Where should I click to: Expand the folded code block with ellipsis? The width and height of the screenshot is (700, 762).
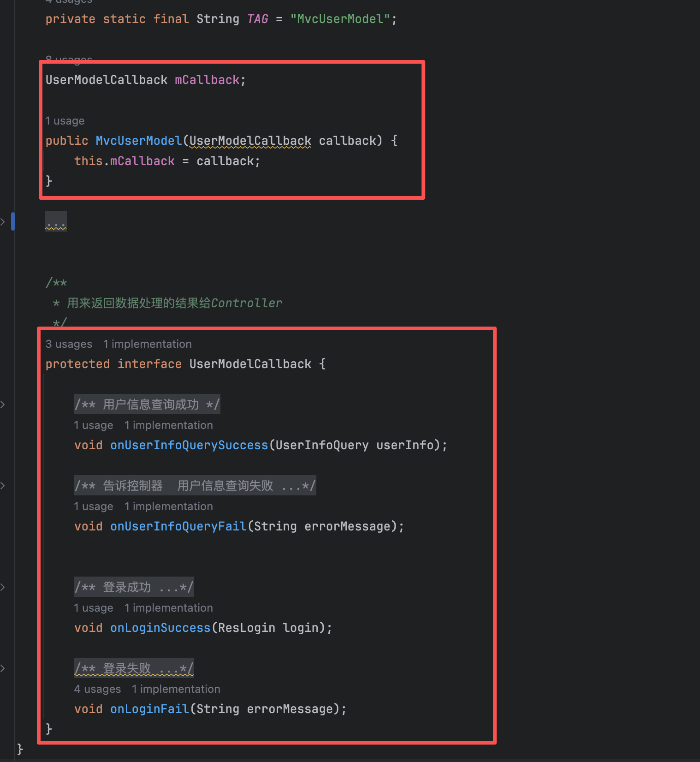pos(56,222)
